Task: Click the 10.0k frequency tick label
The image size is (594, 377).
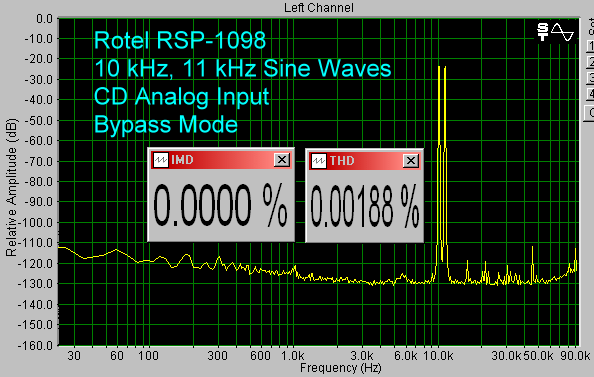Action: coord(438,356)
